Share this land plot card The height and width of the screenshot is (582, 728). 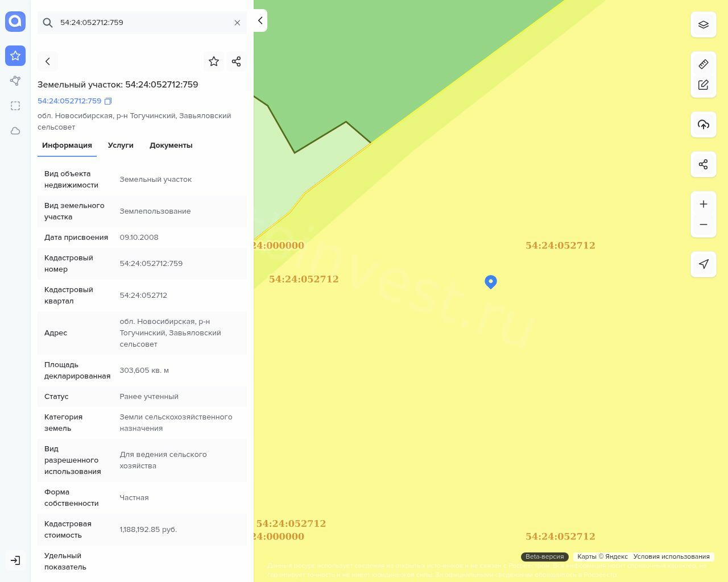point(236,61)
